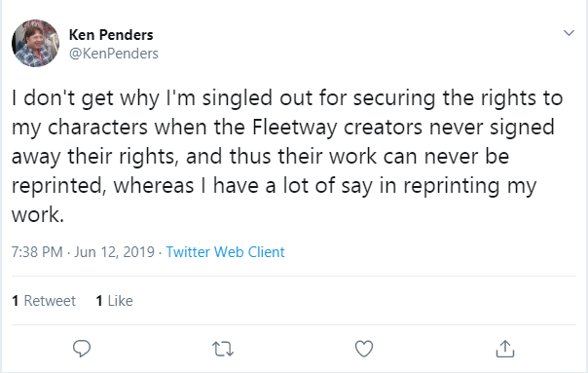Open the Twitter Web Client link
588x373 pixels.
(x=225, y=252)
